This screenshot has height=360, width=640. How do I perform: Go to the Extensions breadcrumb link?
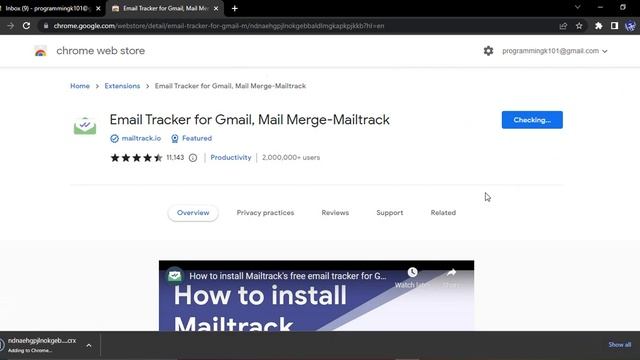coord(122,86)
